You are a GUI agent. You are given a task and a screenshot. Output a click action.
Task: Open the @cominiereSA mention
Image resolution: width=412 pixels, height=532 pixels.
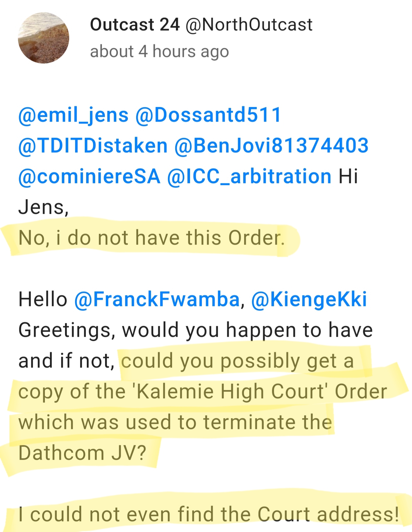[x=89, y=176]
